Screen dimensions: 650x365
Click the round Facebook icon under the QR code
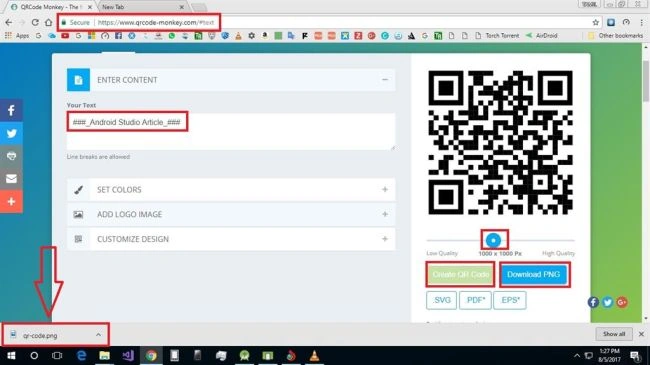(x=593, y=302)
